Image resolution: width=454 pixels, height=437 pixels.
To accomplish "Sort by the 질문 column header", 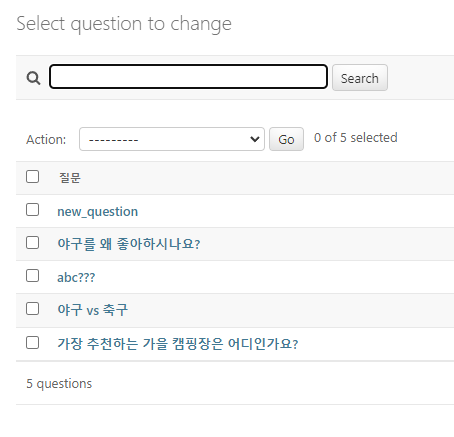I will coord(70,178).
